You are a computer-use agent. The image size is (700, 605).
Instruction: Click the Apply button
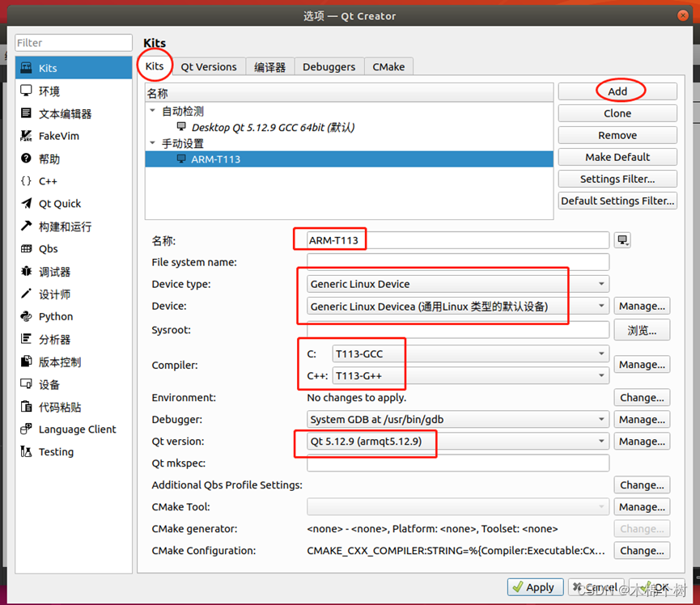point(535,587)
